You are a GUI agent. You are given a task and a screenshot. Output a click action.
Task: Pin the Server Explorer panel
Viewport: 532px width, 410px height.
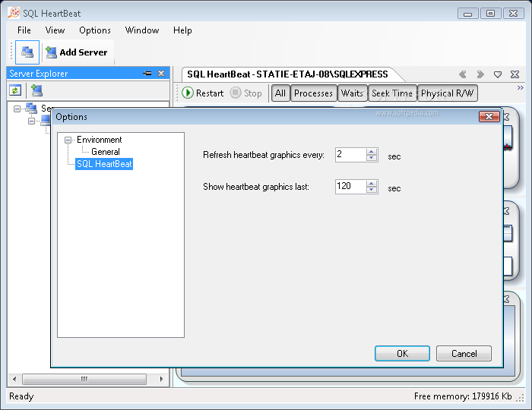147,73
